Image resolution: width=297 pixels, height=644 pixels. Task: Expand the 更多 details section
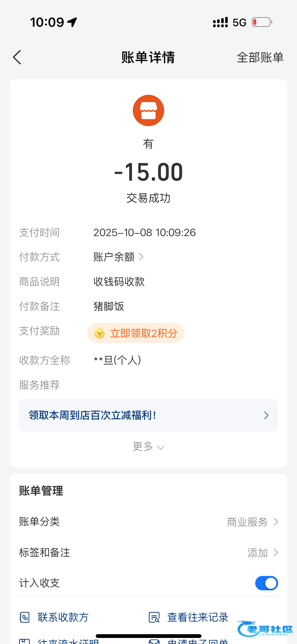[148, 447]
